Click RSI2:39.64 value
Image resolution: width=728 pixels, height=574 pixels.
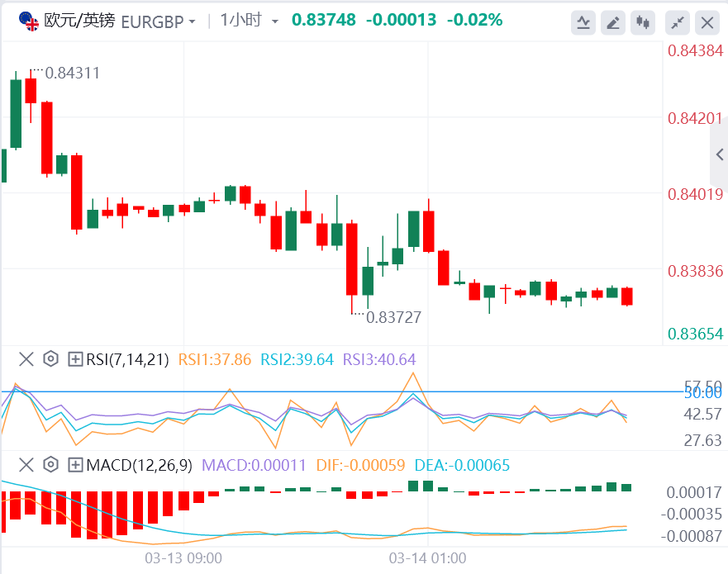point(297,359)
